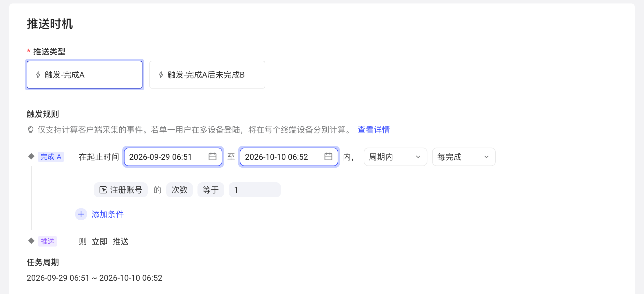Select the 触发-完成A后未完成B push type card
The width and height of the screenshot is (644, 294).
tap(207, 75)
